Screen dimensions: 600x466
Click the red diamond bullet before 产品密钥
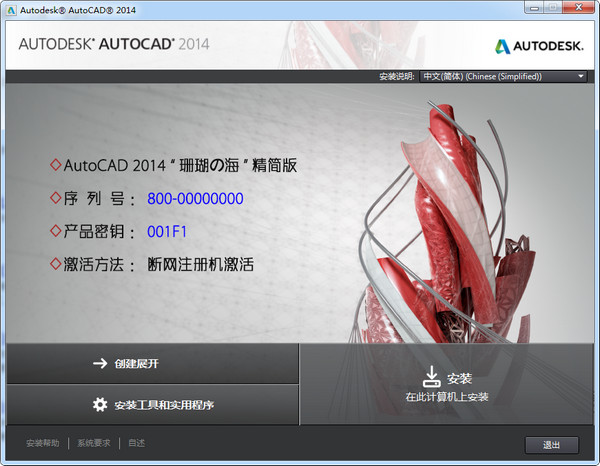coord(55,231)
